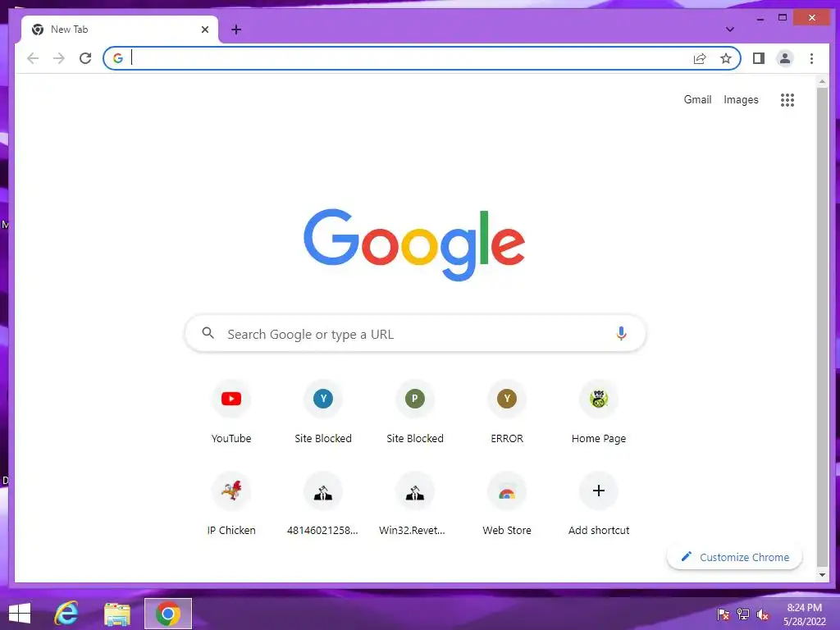
Task: Click the page scrollbar up arrow
Action: pyautogui.click(x=822, y=82)
